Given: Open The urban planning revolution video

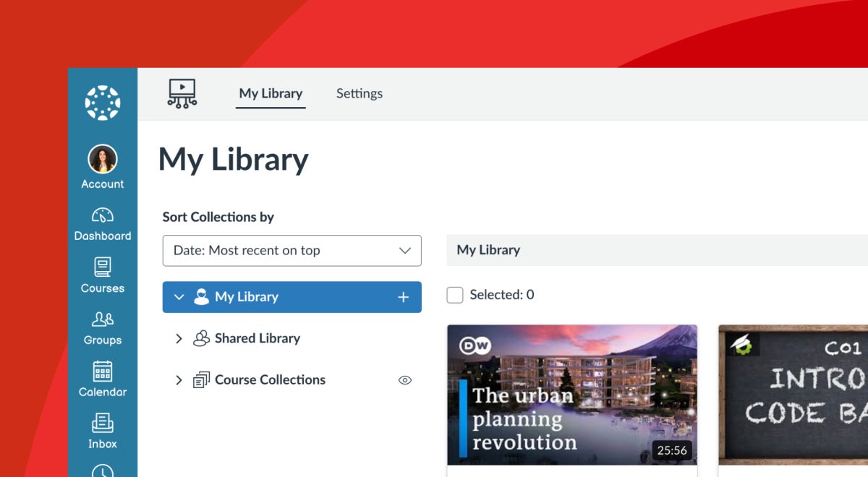Looking at the screenshot, I should [x=572, y=395].
